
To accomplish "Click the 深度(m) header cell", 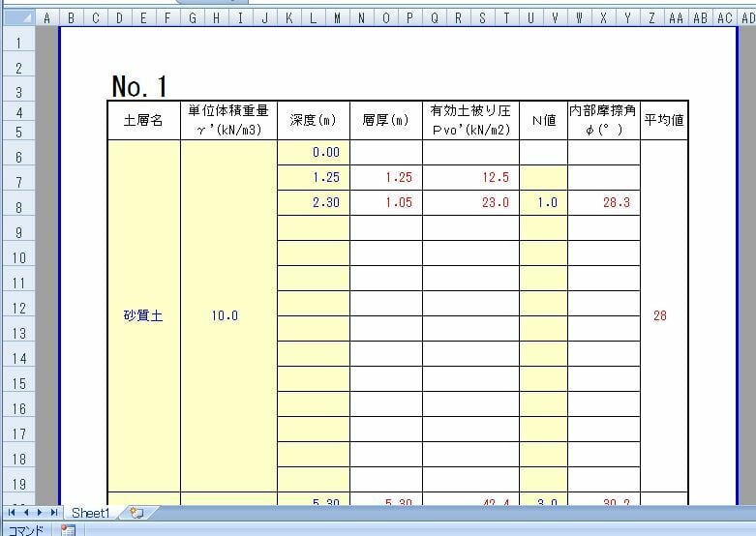I will (314, 121).
